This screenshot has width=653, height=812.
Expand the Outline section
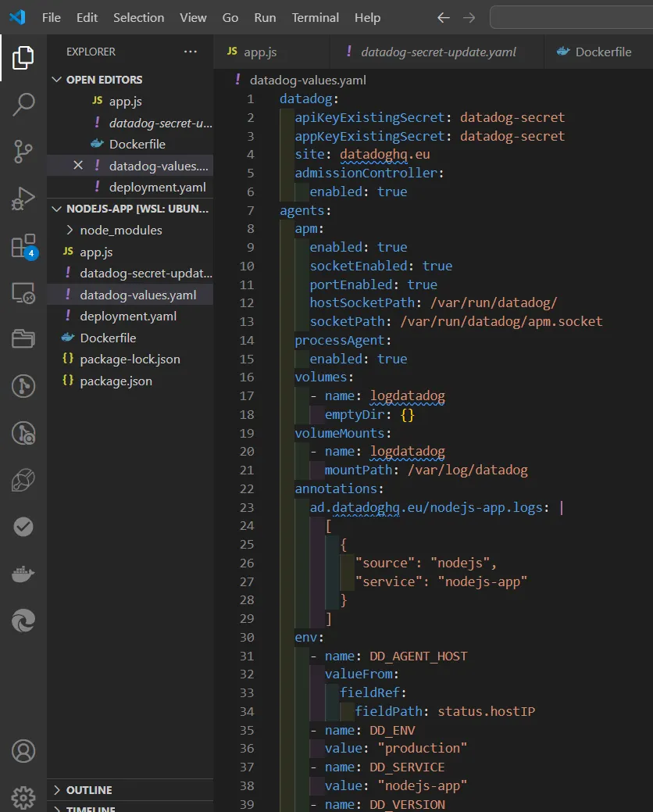coord(130,790)
